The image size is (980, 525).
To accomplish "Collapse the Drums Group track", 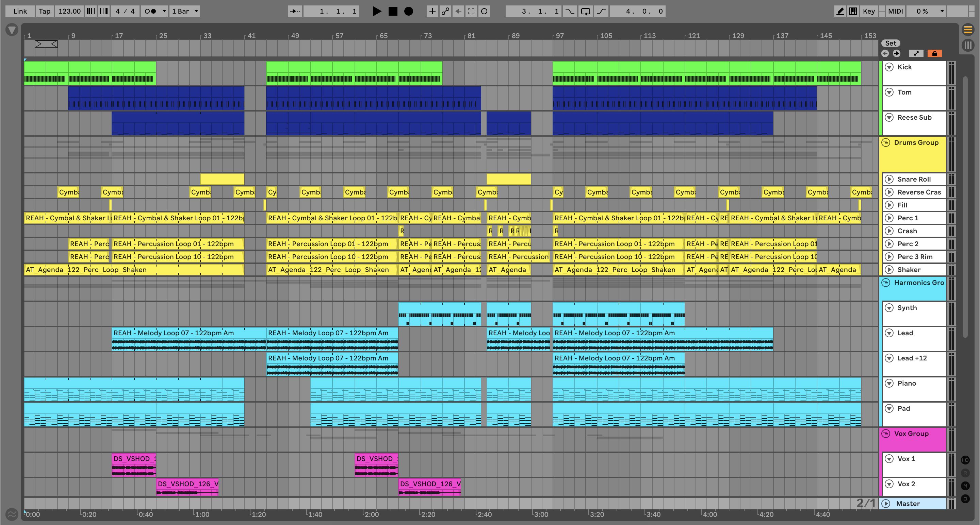I will pyautogui.click(x=886, y=142).
